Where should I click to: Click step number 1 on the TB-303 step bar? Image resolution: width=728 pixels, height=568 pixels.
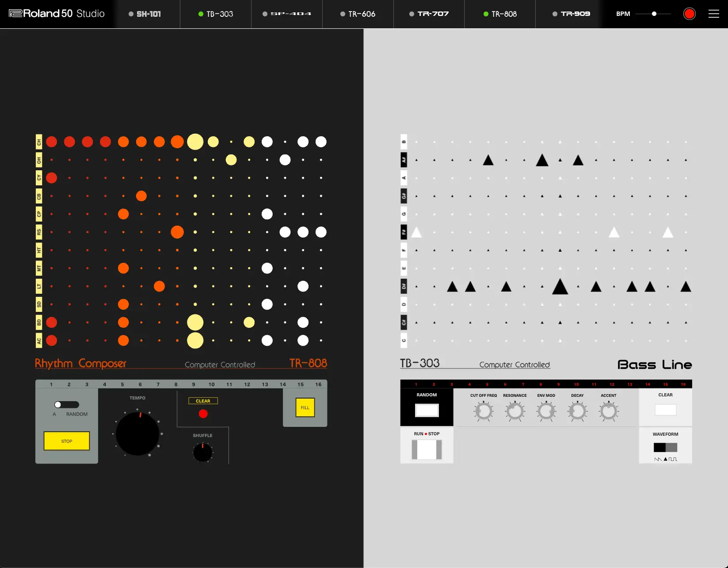click(416, 384)
